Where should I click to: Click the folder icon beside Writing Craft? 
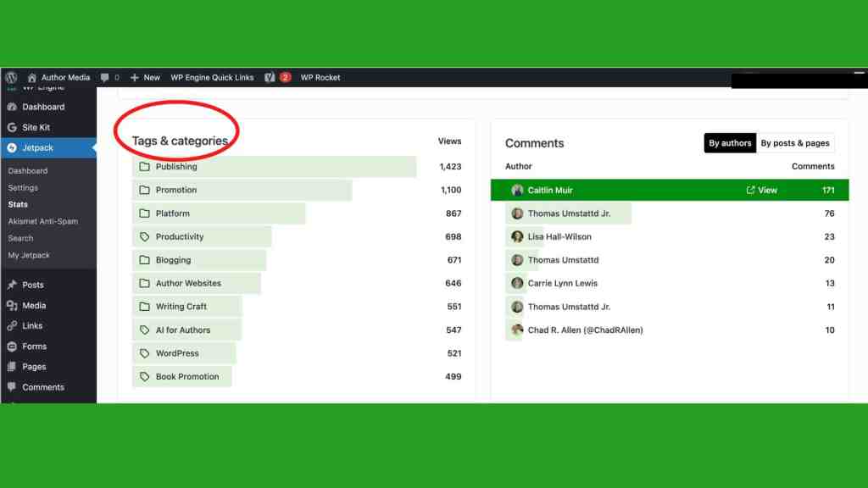point(144,307)
